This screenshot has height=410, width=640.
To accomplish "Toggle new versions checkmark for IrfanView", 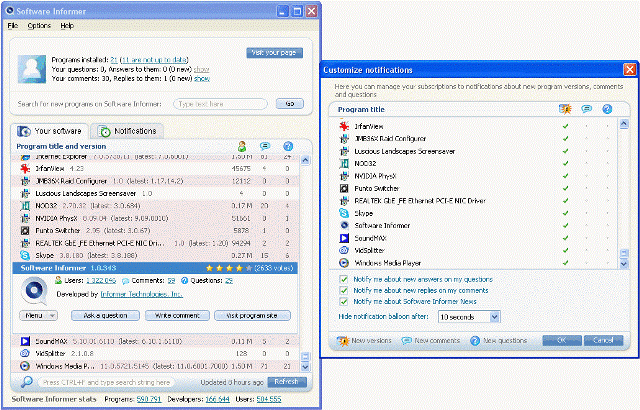I will pos(565,126).
